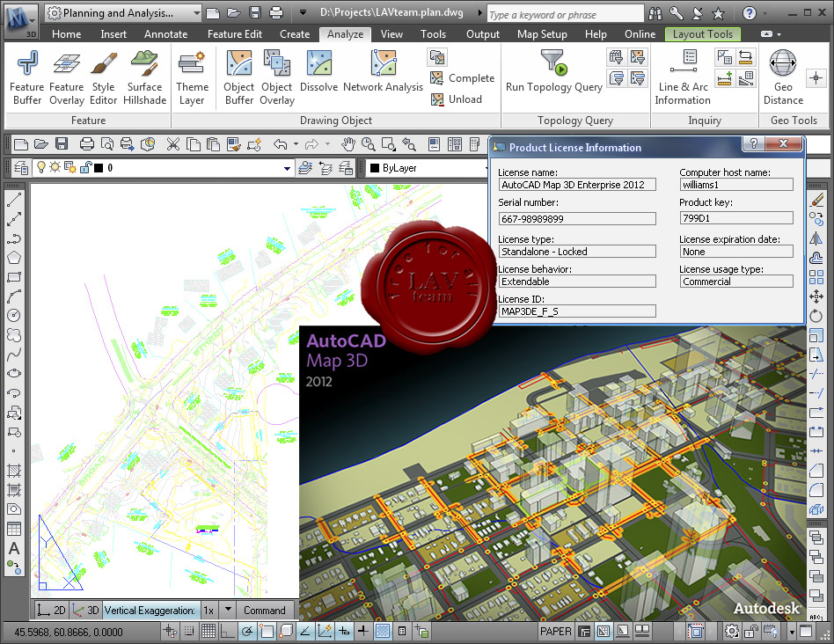This screenshot has width=834, height=644.
Task: Start the Object Buffer command
Action: 238,77
